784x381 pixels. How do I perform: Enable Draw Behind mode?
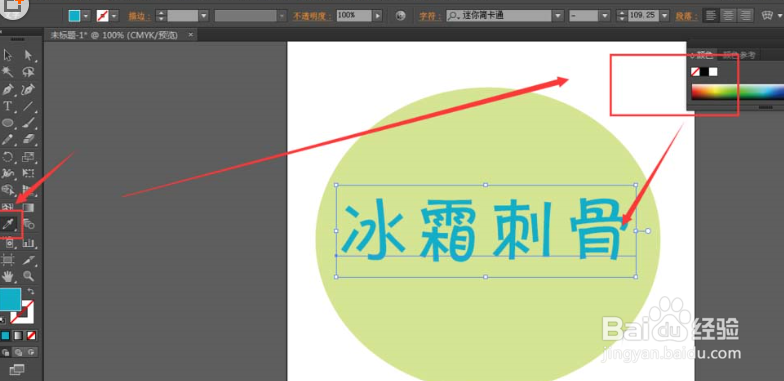click(18, 352)
